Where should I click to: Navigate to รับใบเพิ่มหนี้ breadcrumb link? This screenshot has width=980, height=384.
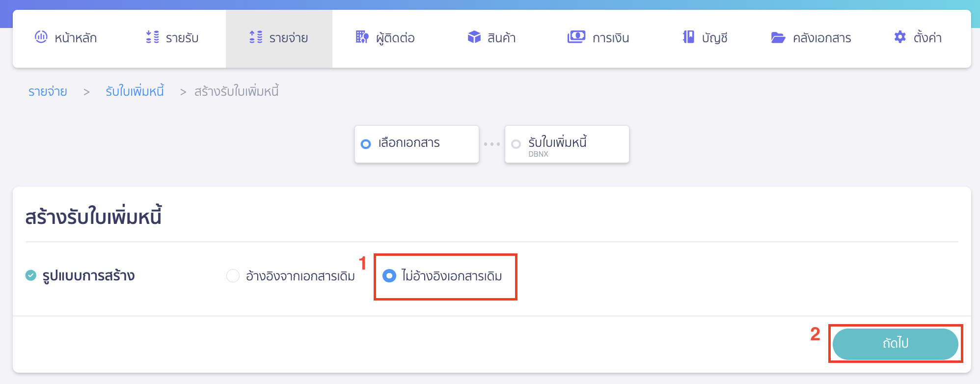(135, 91)
